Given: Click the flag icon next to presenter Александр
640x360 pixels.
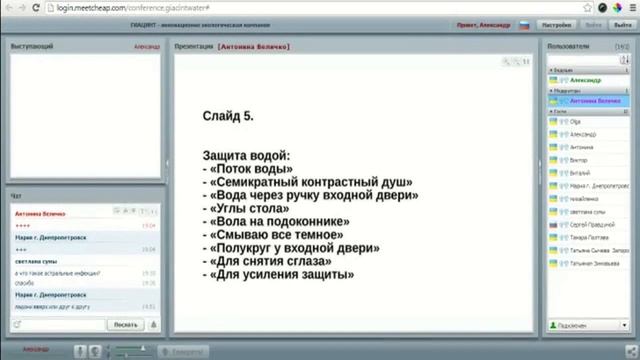Looking at the screenshot, I should 553,80.
